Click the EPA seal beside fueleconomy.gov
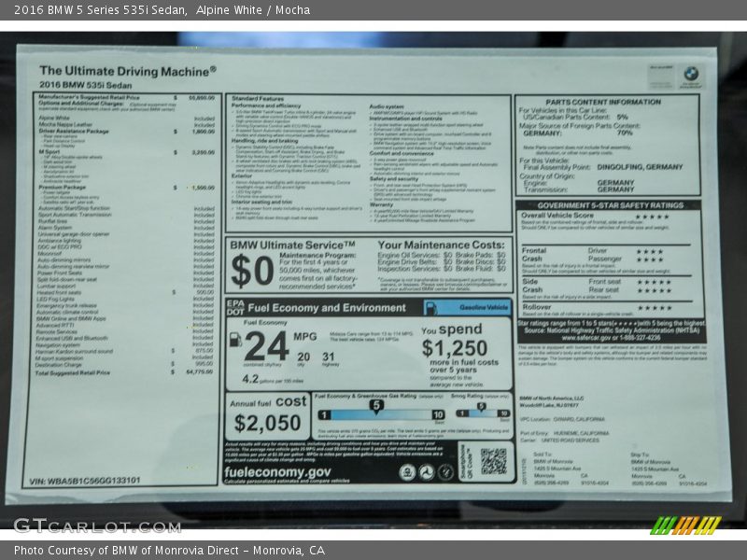Screen dimensions: 747x560 tap(407, 472)
